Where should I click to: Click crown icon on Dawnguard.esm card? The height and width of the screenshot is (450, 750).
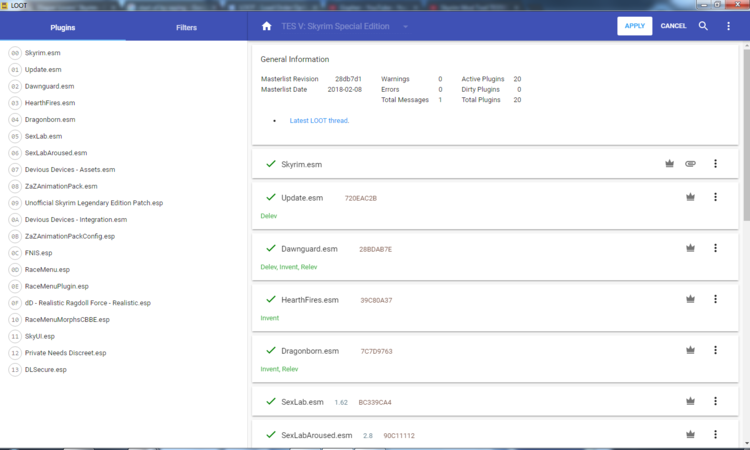tap(690, 248)
